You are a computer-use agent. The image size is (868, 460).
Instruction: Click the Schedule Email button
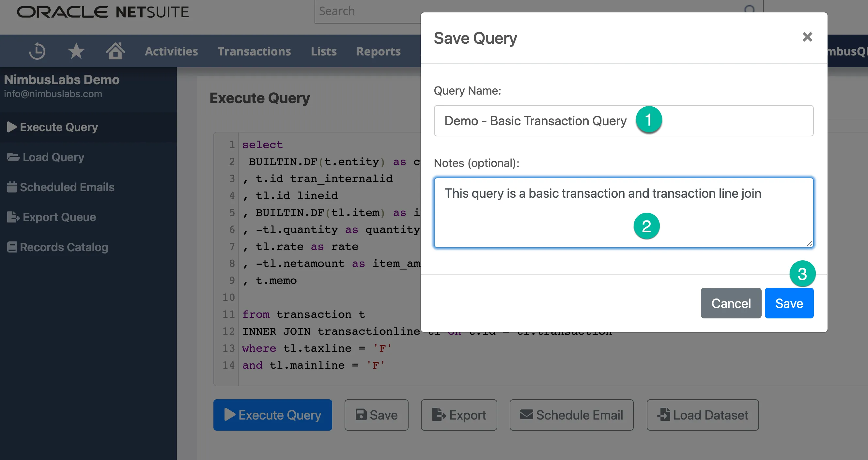571,415
